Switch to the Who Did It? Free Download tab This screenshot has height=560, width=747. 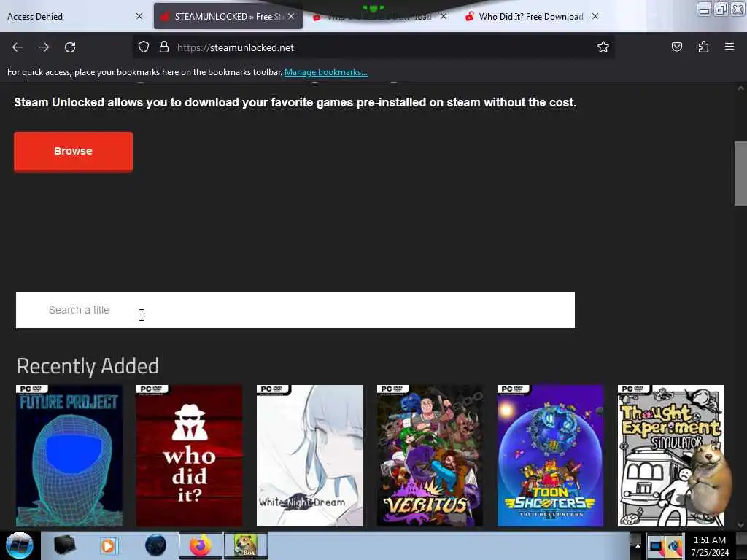[x=531, y=16]
